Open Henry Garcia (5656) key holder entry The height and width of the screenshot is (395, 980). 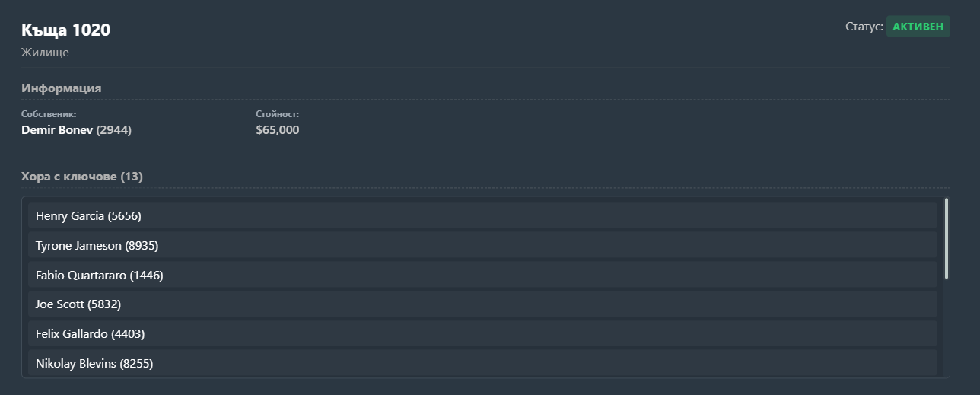click(x=482, y=216)
